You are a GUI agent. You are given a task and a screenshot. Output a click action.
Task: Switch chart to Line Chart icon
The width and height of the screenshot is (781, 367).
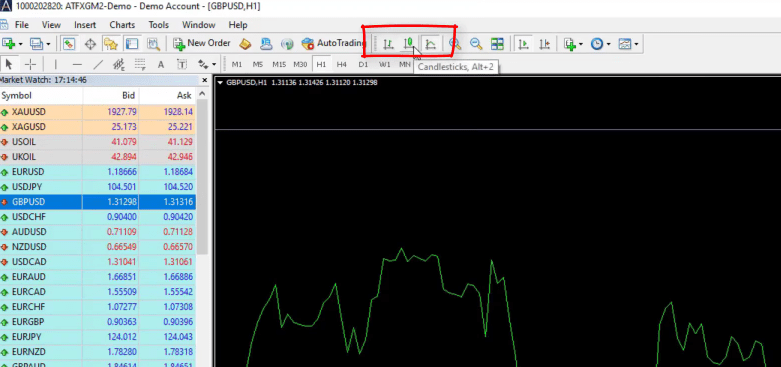[x=431, y=44]
